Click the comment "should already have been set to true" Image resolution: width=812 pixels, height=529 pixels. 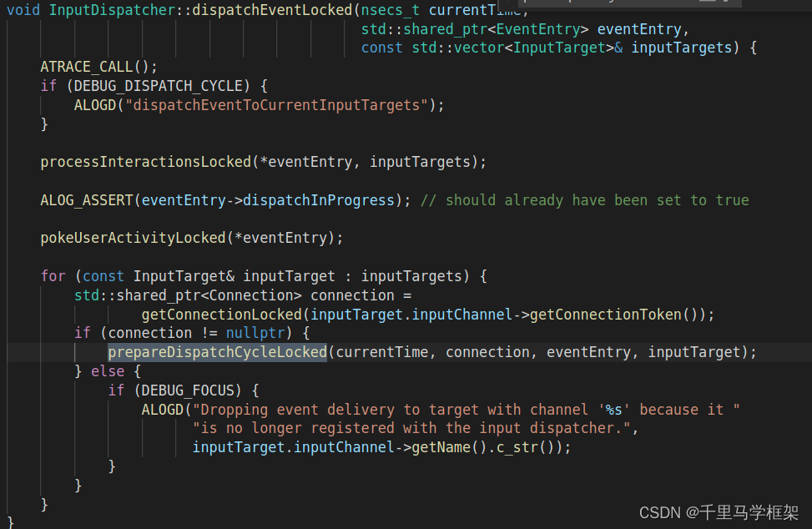(x=585, y=200)
